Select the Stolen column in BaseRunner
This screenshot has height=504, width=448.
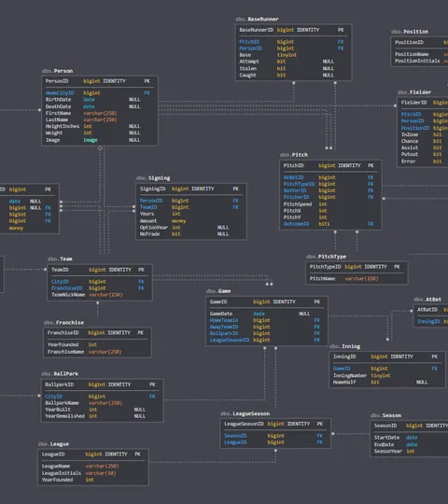click(293, 68)
